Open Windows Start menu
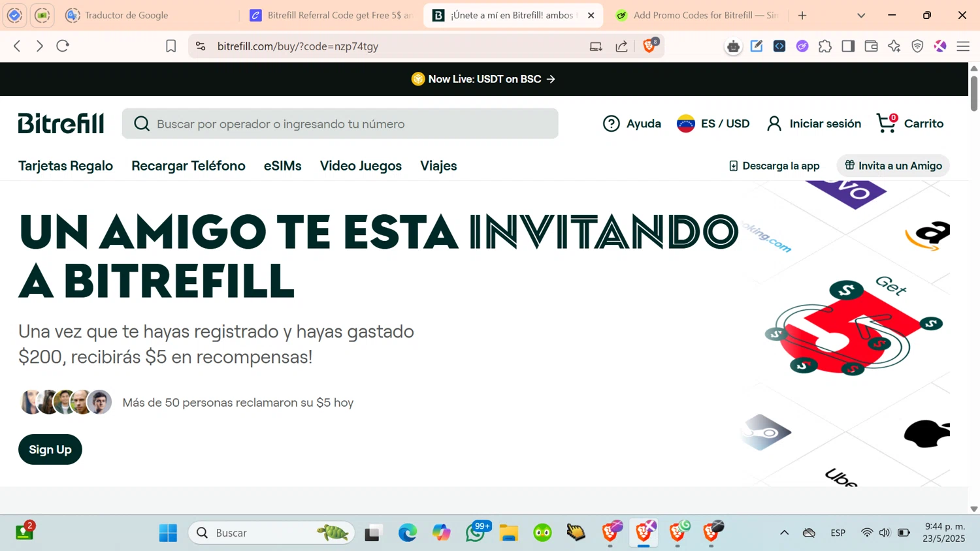Screen dimensions: 980x551 168,533
